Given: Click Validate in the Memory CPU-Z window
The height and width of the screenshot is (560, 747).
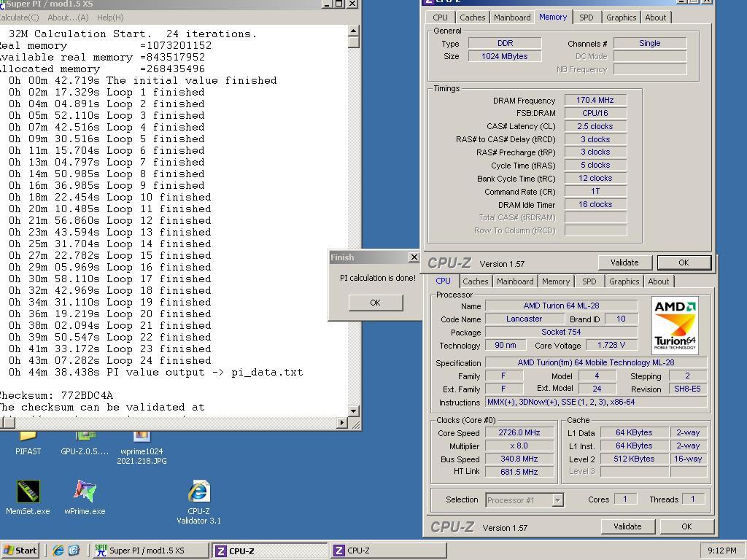Looking at the screenshot, I should (624, 262).
